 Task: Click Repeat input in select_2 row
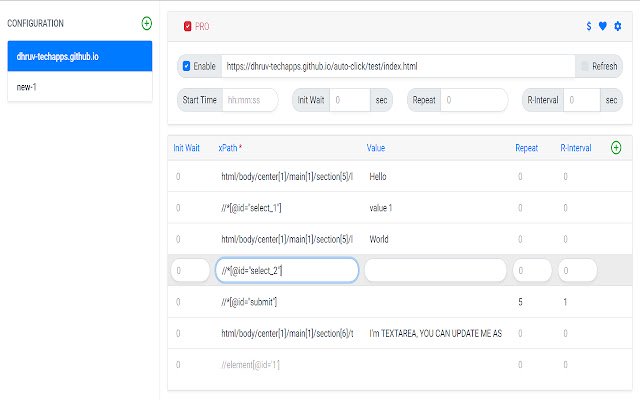[532, 270]
